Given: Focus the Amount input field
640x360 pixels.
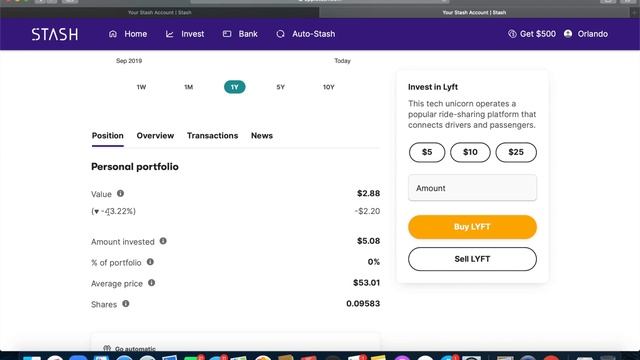Looking at the screenshot, I should click(472, 188).
